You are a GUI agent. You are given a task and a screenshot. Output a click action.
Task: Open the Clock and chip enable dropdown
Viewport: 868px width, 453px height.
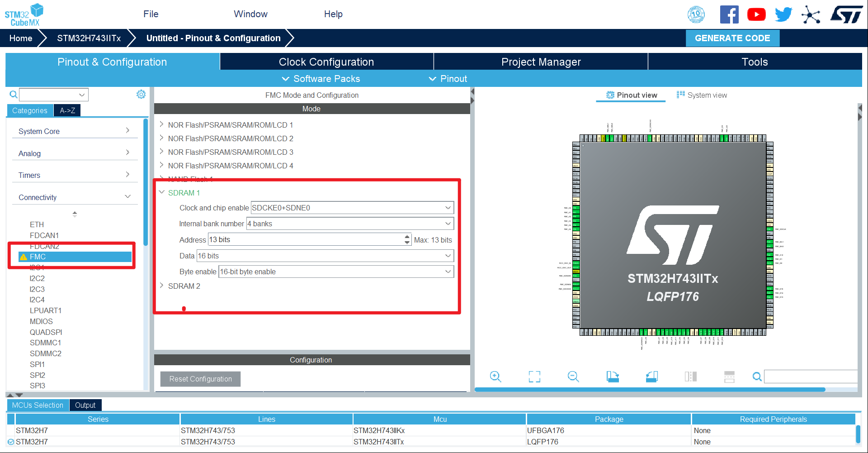447,208
